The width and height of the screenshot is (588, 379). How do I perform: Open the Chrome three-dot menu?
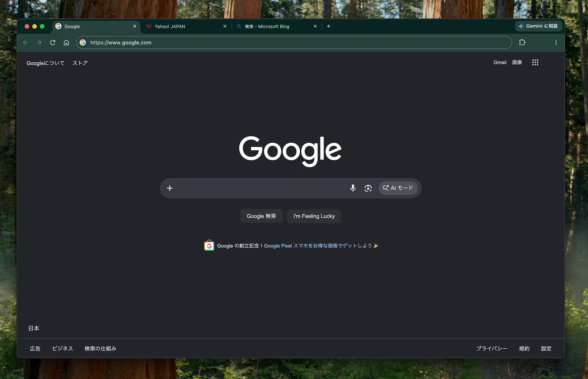(x=556, y=42)
